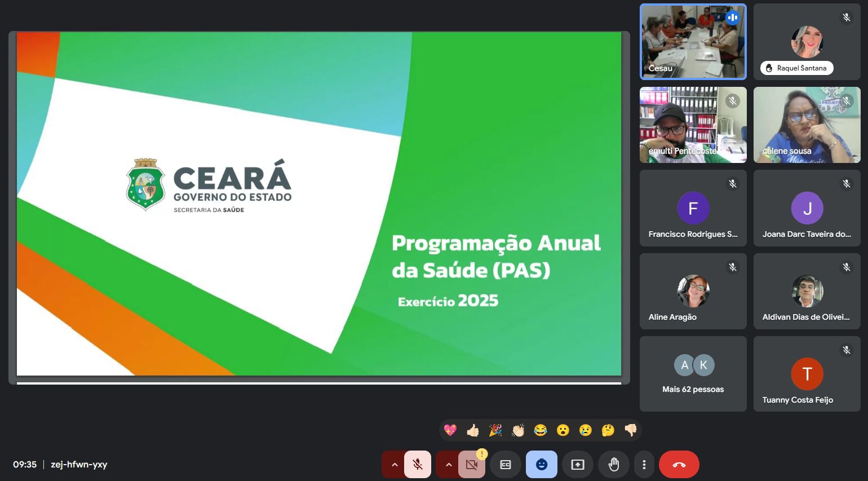
Task: Click the muted mic icon on emulti Pentecoste tile
Action: coord(732,101)
